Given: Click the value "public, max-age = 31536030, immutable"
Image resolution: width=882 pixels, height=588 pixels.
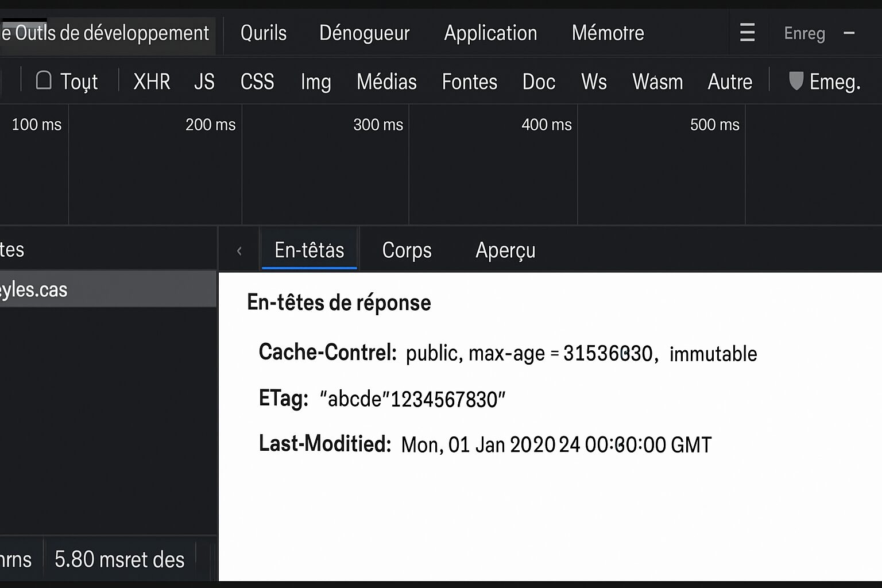Looking at the screenshot, I should [x=581, y=354].
